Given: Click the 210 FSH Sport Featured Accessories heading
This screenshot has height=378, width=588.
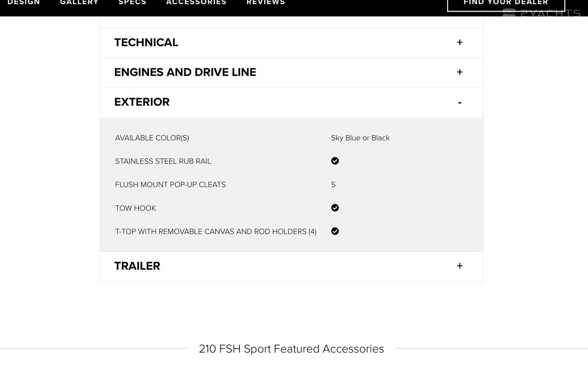Looking at the screenshot, I should 291,349.
